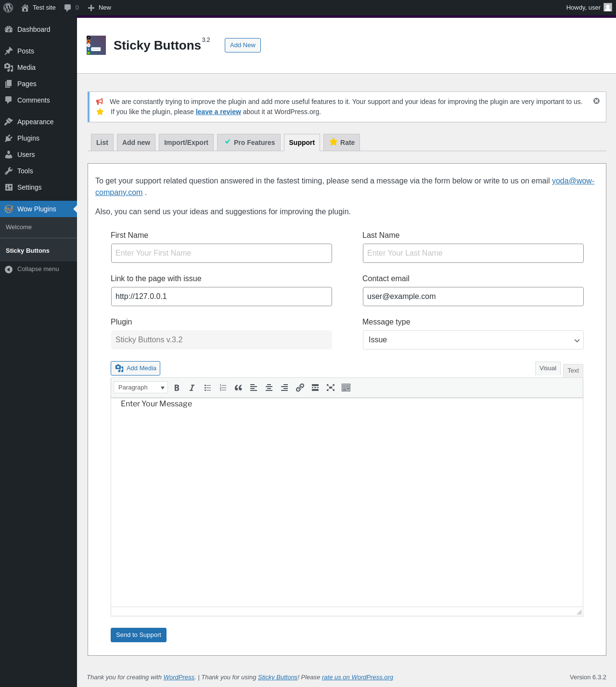Insert a numbered list

(223, 388)
